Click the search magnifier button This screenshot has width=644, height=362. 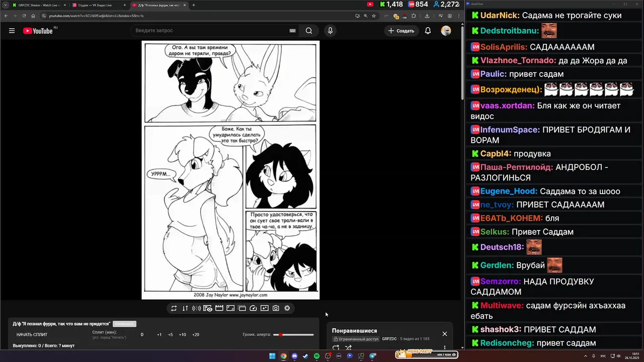pyautogui.click(x=309, y=31)
